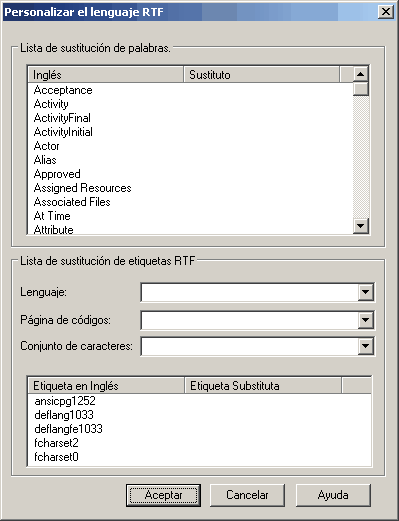This screenshot has width=399, height=521.
Task: Select the deflang1033 tag row
Action: point(199,415)
